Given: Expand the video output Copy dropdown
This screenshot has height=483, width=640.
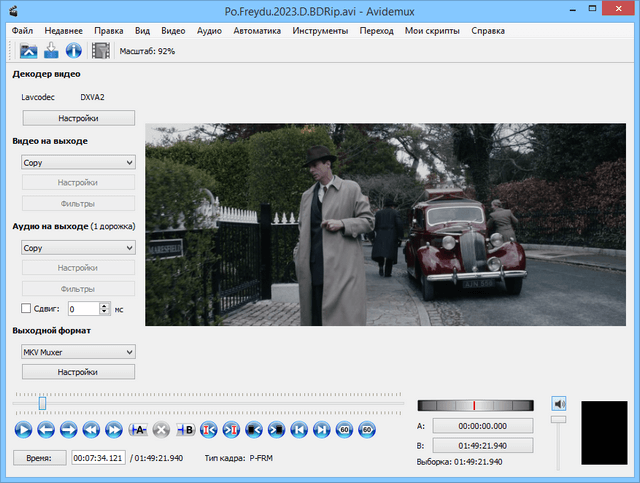Looking at the screenshot, I should coord(78,162).
